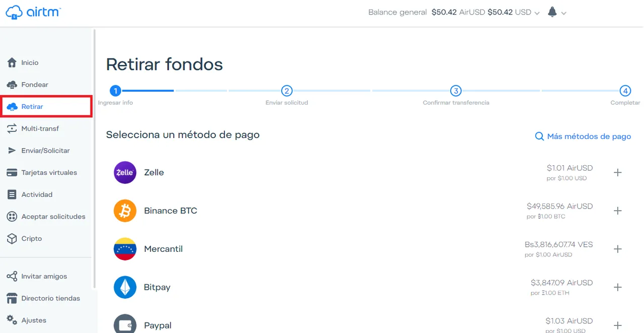This screenshot has width=644, height=333.
Task: Open Tarjetas virtuales page
Action: click(x=49, y=172)
